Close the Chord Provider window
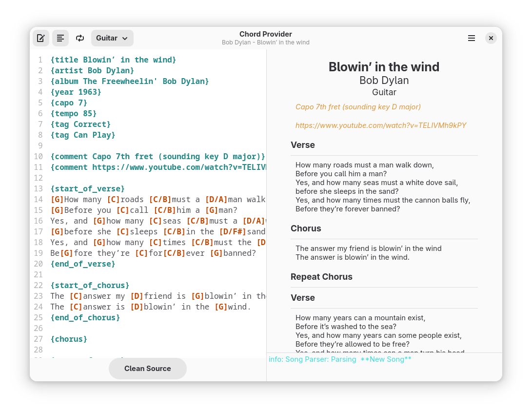 [491, 38]
